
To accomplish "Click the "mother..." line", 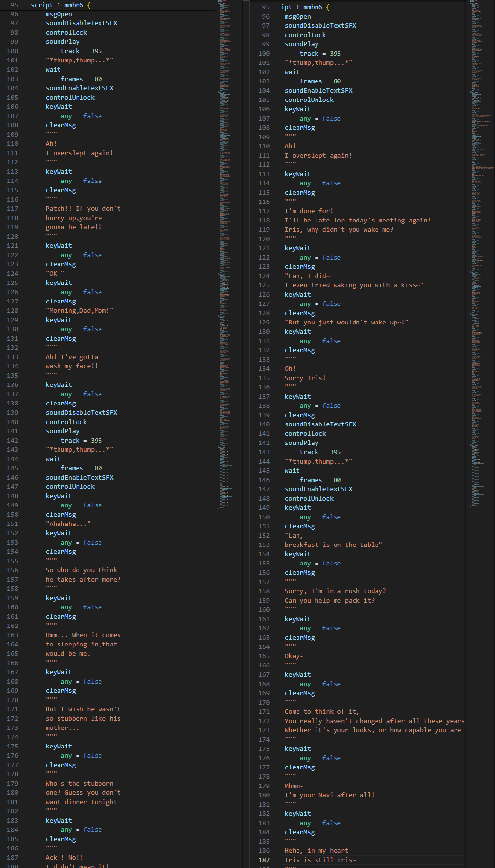I will point(62,728).
